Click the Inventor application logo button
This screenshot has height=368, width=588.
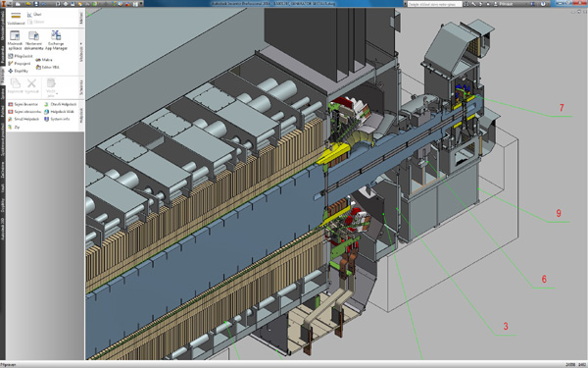coord(4,4)
